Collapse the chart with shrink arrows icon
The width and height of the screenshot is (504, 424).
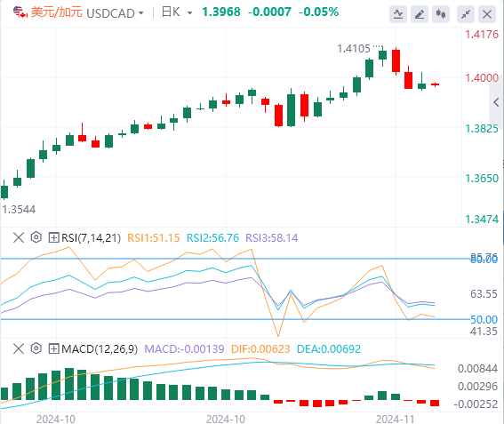click(466, 14)
